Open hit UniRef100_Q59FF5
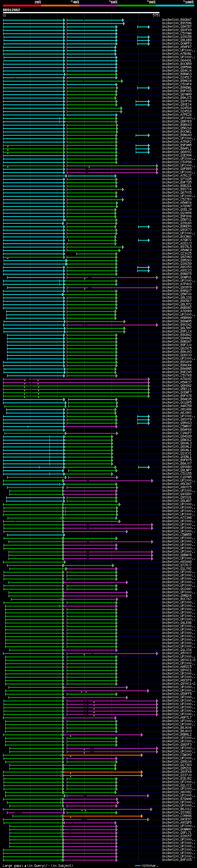This screenshot has height=868, width=197. click(x=176, y=694)
